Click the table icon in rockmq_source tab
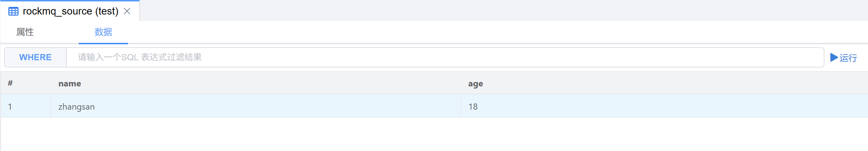This screenshot has height=151, width=868. tap(13, 11)
